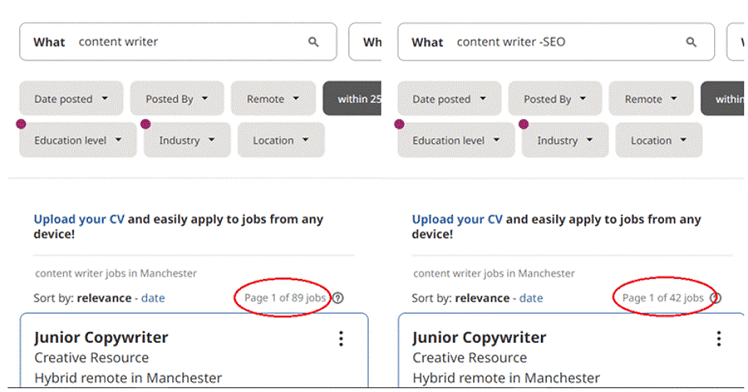748x392 pixels.
Task: Open the left Education level dropdown
Action: point(78,140)
